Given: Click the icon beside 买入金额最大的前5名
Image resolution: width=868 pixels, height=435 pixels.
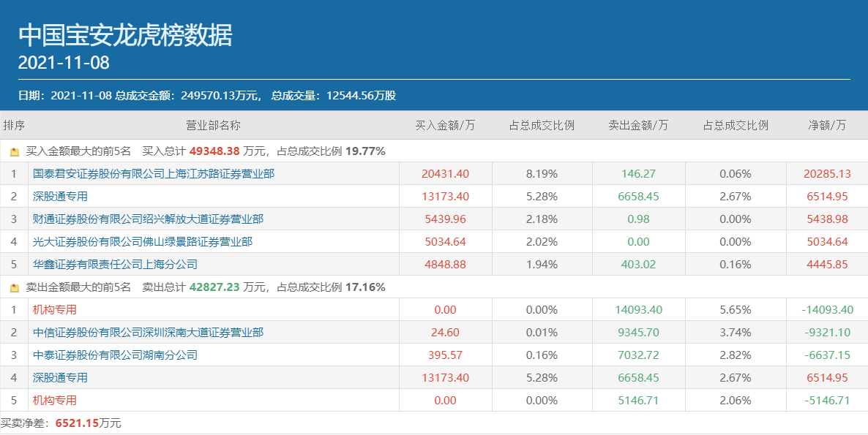Looking at the screenshot, I should [14, 152].
